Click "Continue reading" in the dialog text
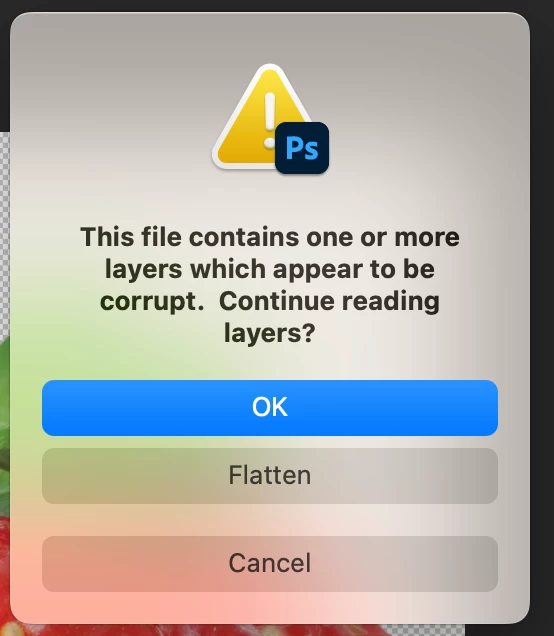The height and width of the screenshot is (636, 554). pos(329,301)
